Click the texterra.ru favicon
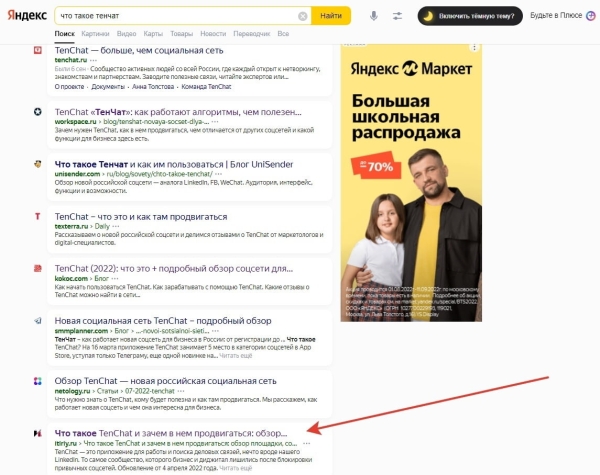Screen dimensions: 600x475 [x=38, y=216]
